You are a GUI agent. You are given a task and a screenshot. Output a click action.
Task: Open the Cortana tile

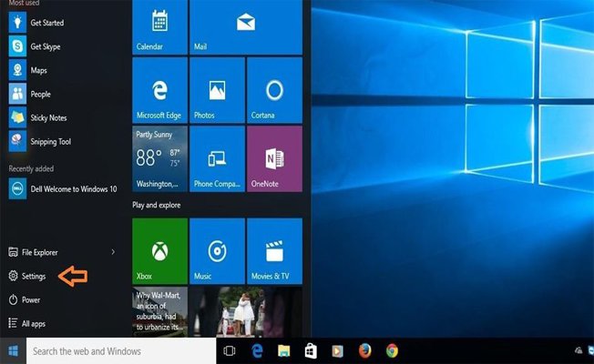point(274,90)
